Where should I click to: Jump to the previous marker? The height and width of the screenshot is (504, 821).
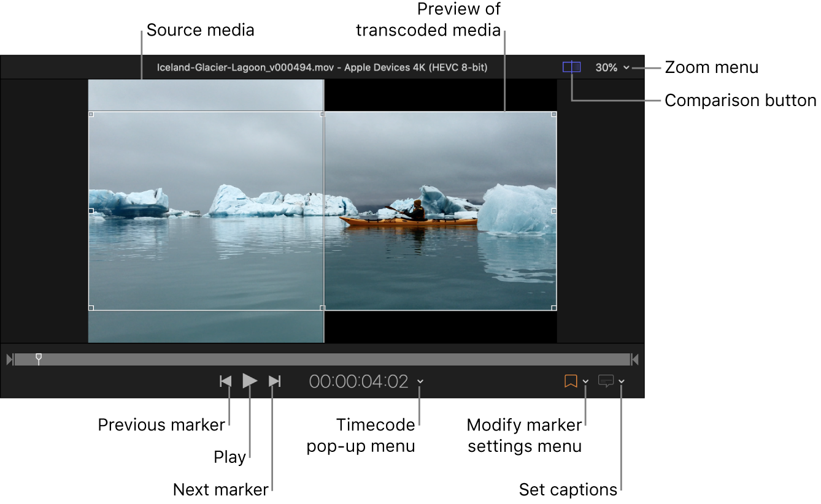pos(226,381)
